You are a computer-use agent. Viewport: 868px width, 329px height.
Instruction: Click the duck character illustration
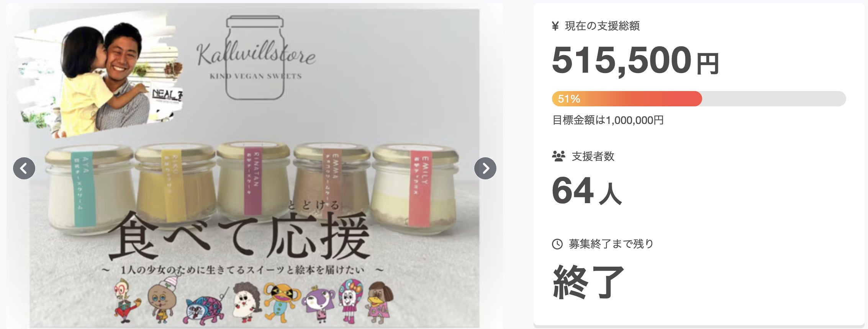tap(379, 303)
